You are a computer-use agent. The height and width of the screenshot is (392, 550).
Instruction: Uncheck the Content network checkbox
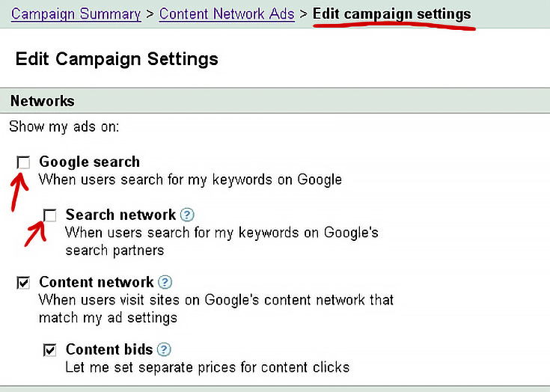tap(23, 283)
